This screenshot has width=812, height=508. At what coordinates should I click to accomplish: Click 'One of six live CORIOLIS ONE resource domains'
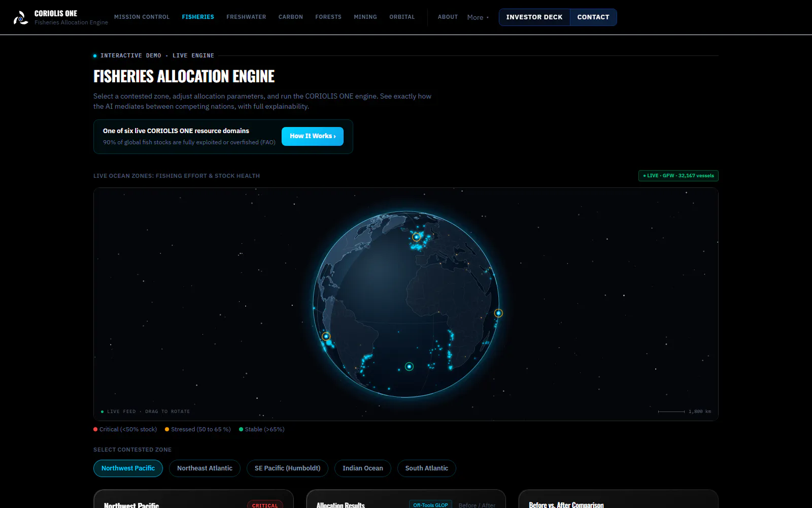click(x=176, y=131)
